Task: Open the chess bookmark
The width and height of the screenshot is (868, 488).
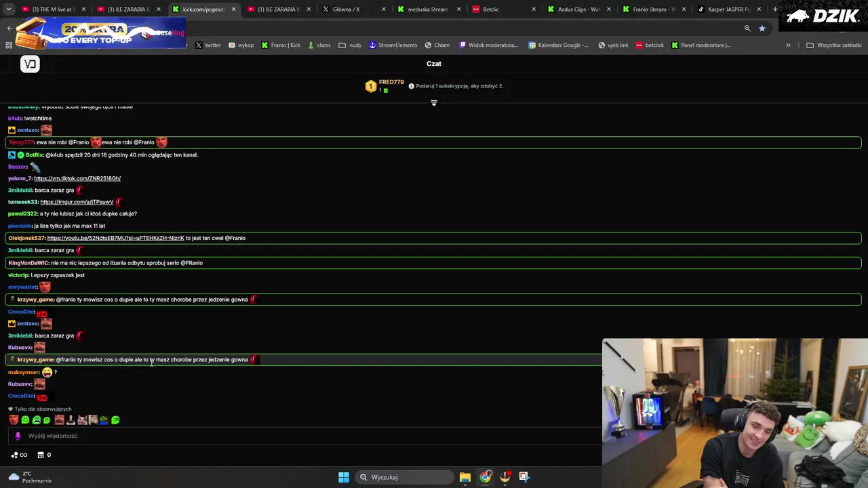Action: coord(319,45)
